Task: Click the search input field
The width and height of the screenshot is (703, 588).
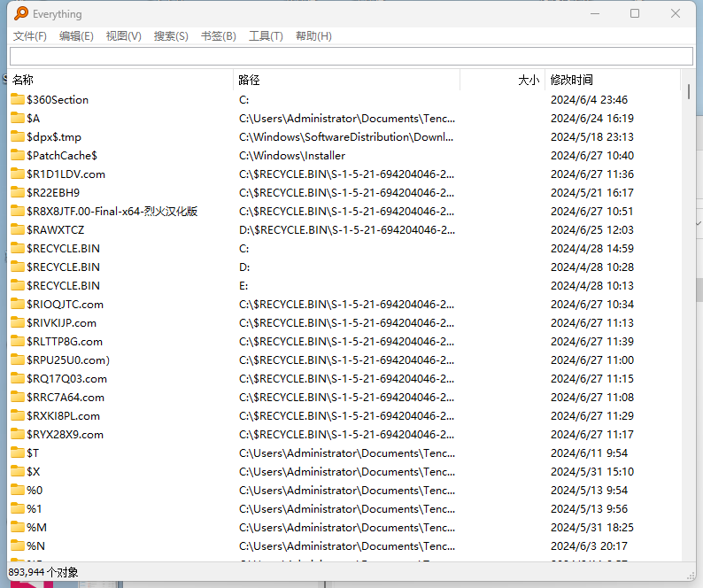Action: point(351,57)
